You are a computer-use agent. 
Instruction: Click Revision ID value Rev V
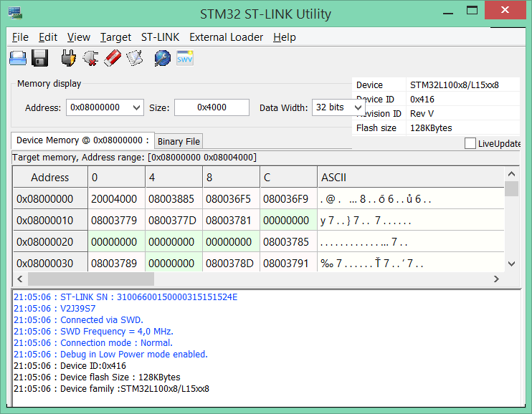[422, 114]
